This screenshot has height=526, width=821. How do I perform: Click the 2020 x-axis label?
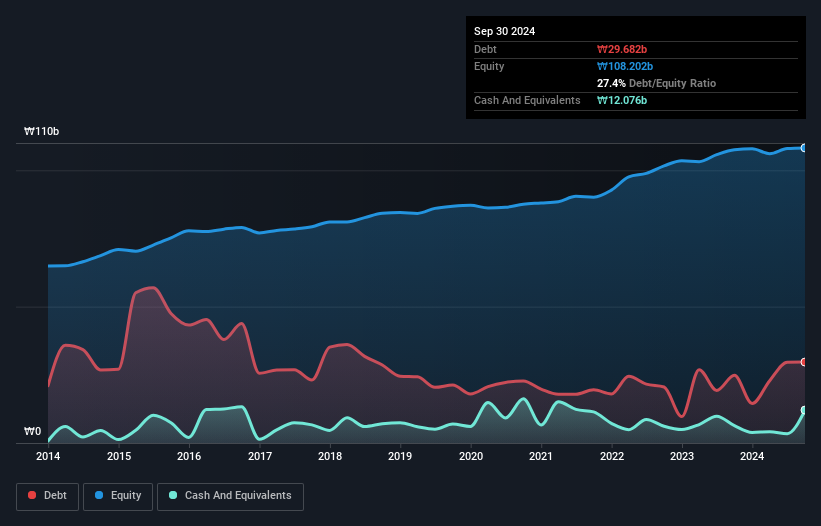[x=471, y=456]
